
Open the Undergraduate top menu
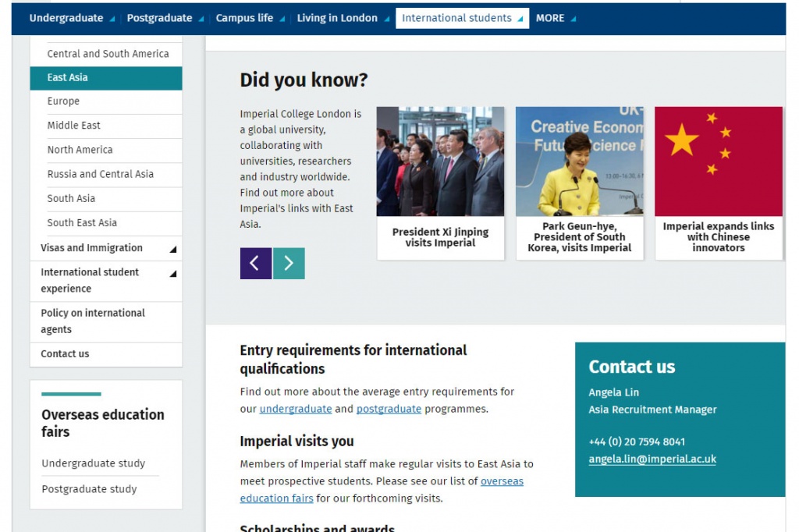click(66, 18)
